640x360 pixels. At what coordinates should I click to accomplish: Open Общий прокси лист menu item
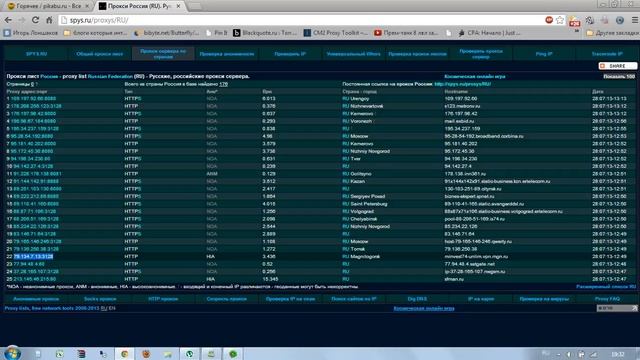(100, 54)
